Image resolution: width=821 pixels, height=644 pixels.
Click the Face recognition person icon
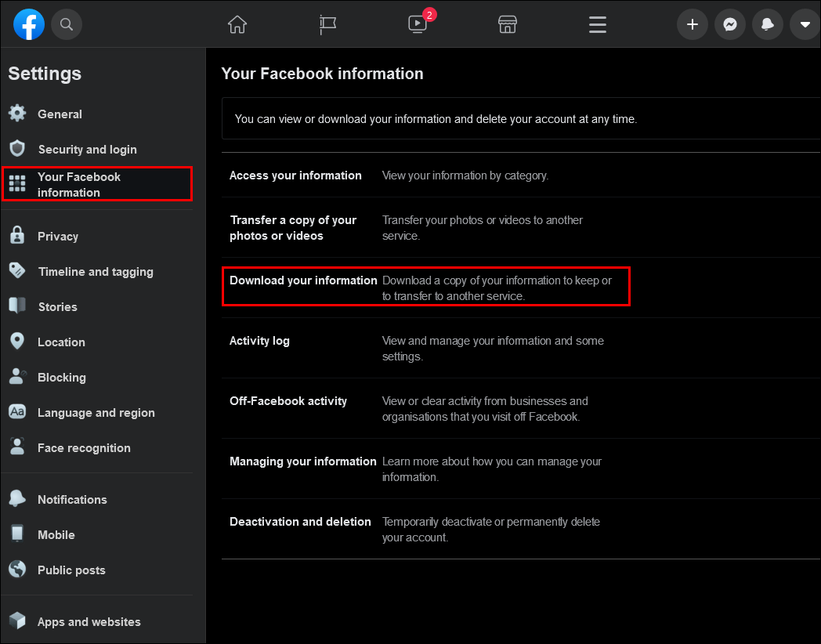click(17, 447)
